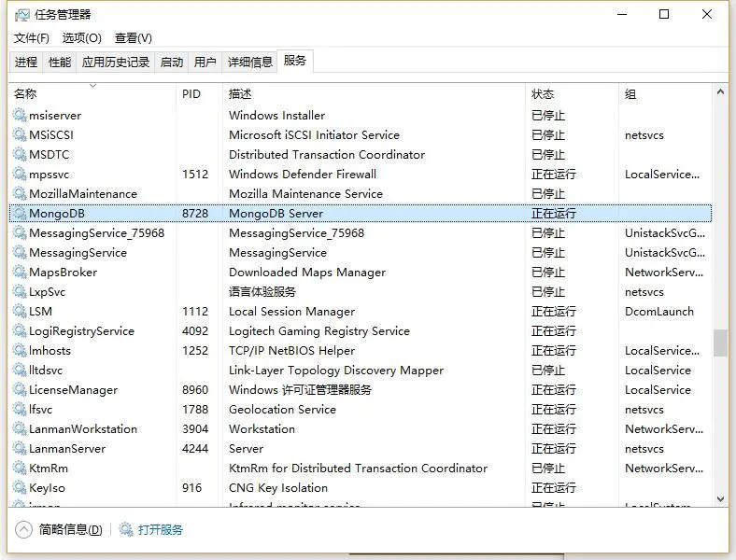Viewport: 736px width, 560px height.
Task: Select the MessagingService row name
Action: (78, 253)
